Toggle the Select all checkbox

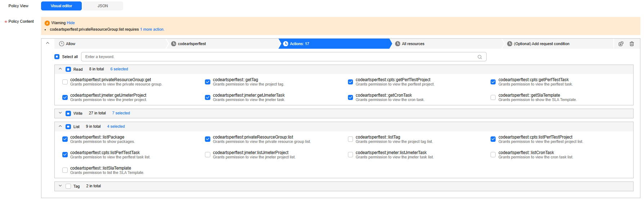[x=57, y=57]
